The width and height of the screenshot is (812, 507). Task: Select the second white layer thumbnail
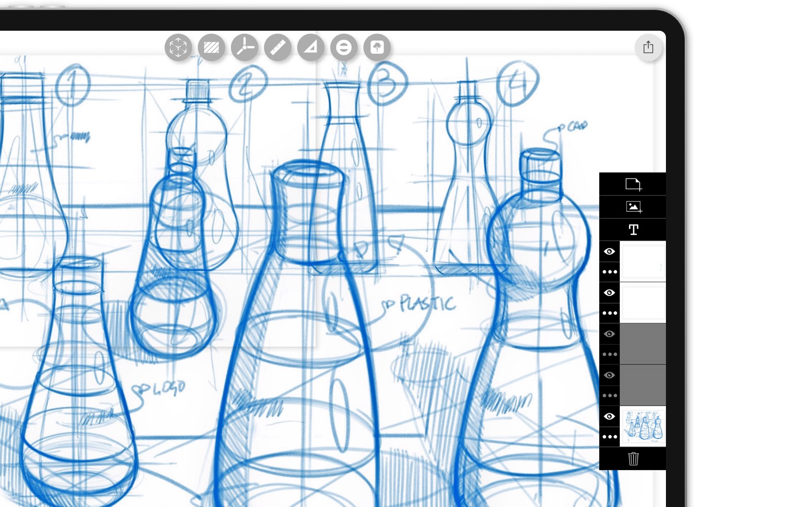point(643,303)
